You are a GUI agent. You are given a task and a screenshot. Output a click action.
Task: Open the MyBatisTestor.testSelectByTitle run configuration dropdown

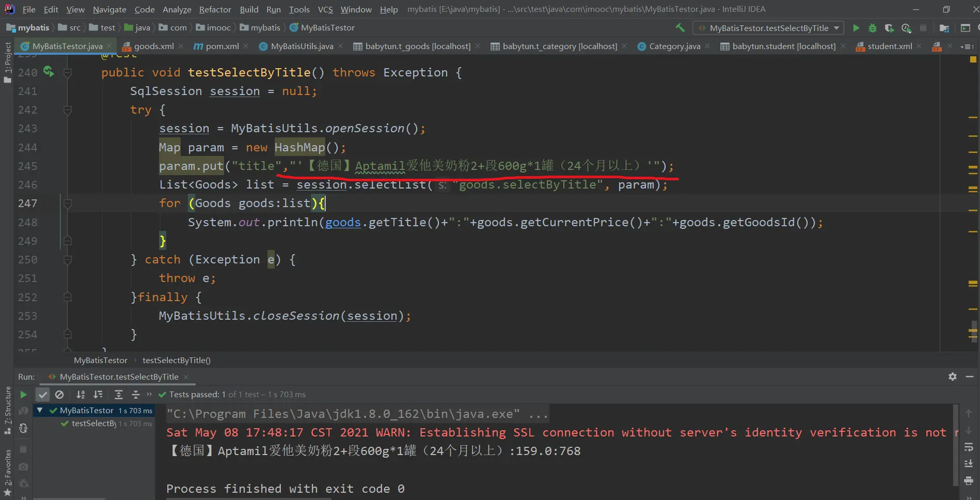point(768,28)
